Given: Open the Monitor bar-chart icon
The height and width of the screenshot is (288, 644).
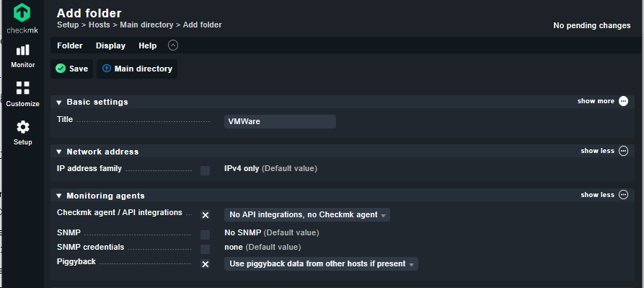Looking at the screenshot, I should coord(22,50).
